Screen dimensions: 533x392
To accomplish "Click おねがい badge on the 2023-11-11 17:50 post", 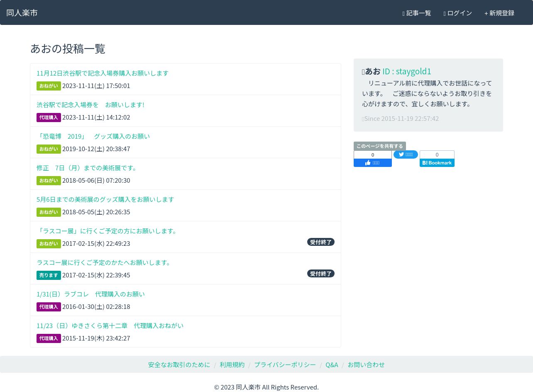I will click(49, 86).
